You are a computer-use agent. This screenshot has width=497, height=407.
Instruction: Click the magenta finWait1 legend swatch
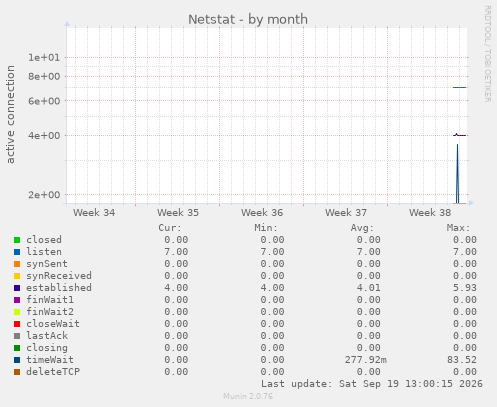pyautogui.click(x=17, y=300)
